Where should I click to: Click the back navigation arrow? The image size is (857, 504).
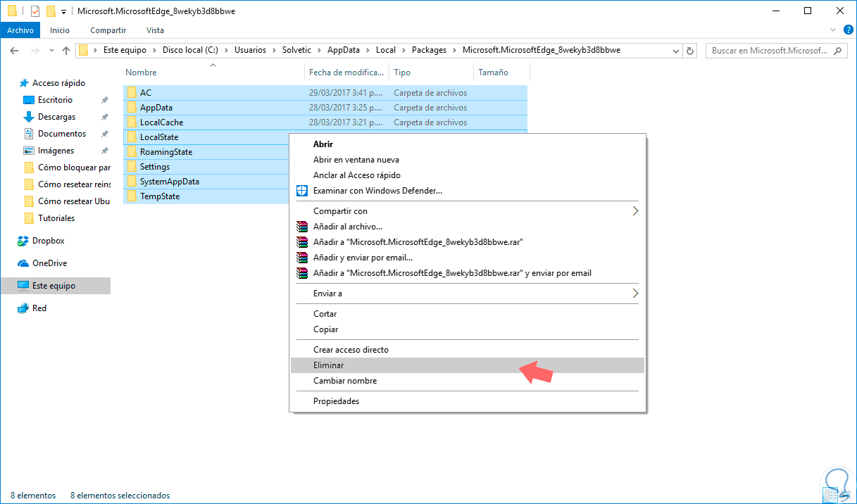[15, 51]
